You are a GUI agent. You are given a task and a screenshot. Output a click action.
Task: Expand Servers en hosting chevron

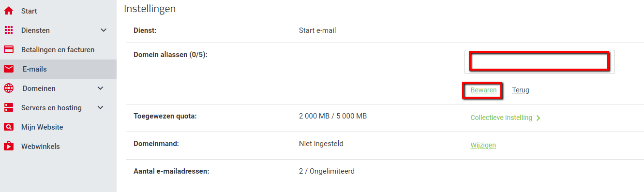pyautogui.click(x=100, y=107)
